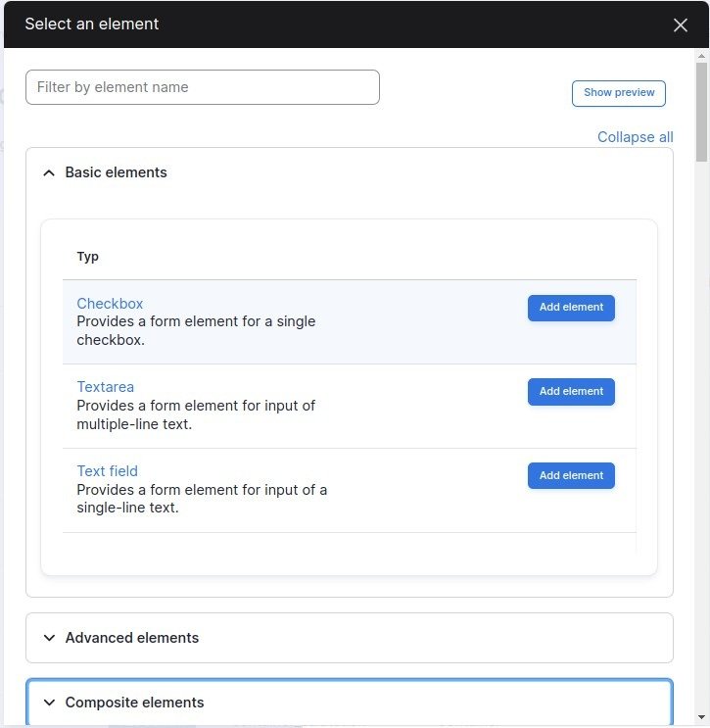Open the Textarea element type link
Viewport: 710px width, 728px height.
[x=106, y=387]
